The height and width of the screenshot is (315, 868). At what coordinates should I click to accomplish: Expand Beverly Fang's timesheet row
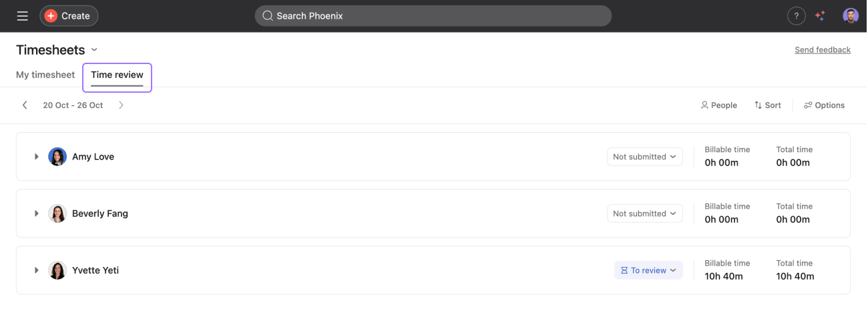[x=37, y=214]
